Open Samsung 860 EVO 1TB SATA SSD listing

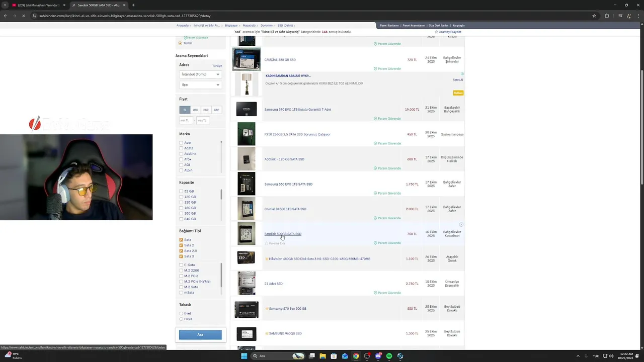point(288,184)
